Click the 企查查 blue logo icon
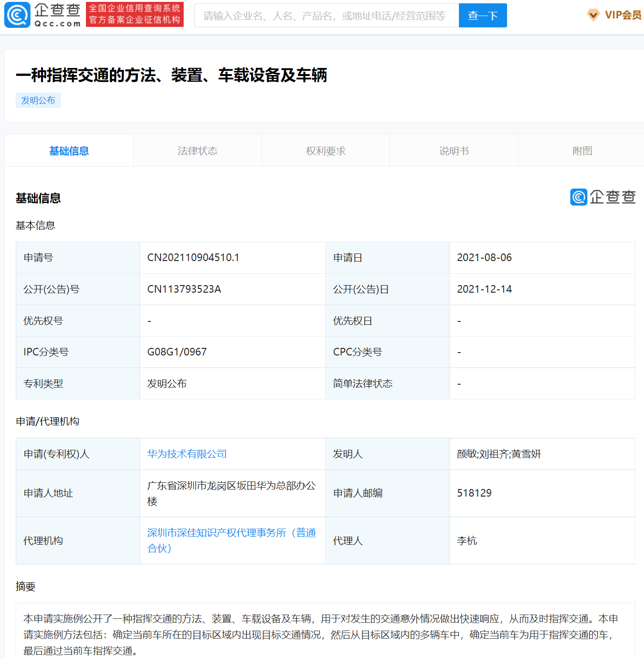644x658 pixels. coord(17,15)
